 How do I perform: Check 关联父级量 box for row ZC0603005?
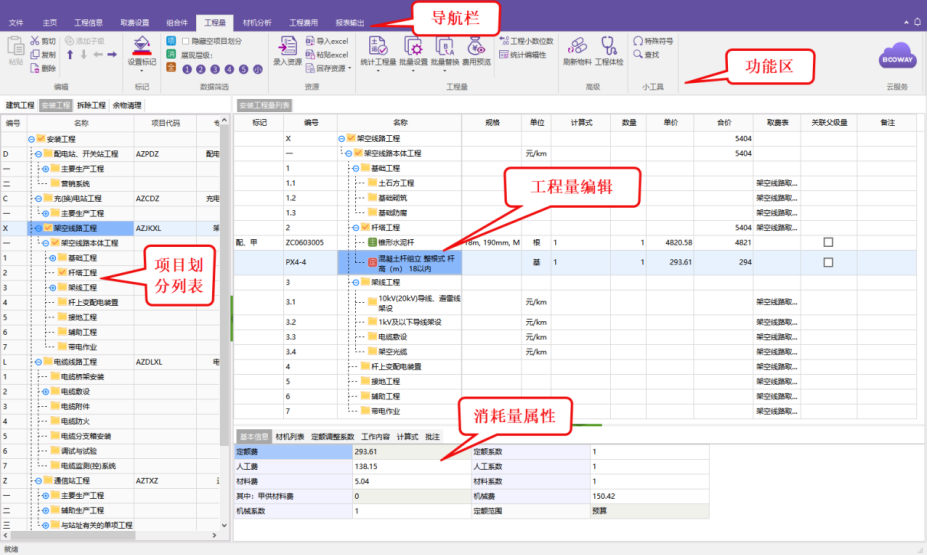click(x=828, y=242)
